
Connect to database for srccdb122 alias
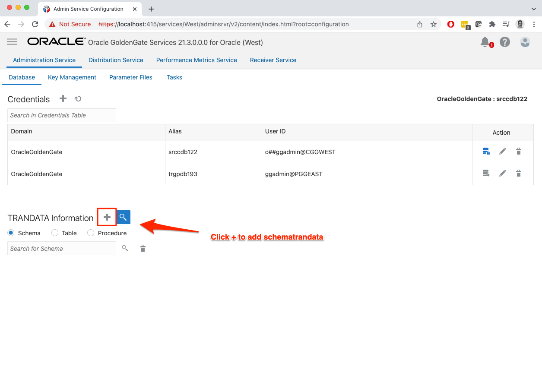(x=486, y=152)
